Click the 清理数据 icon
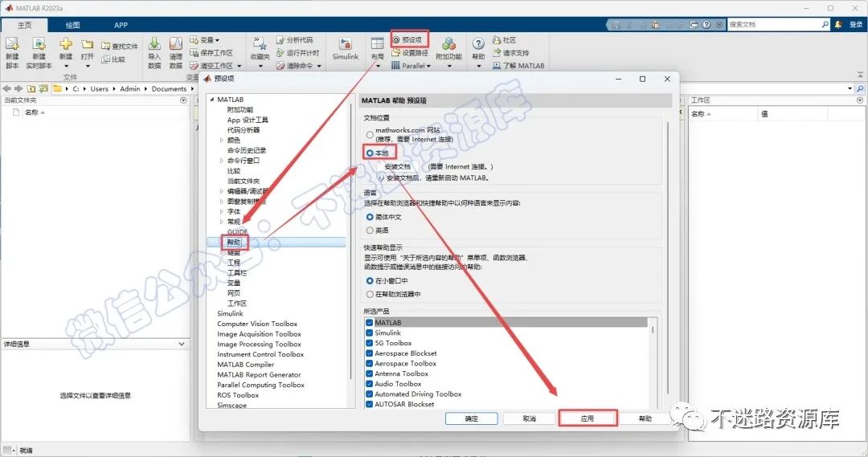868x457 pixels. [175, 43]
